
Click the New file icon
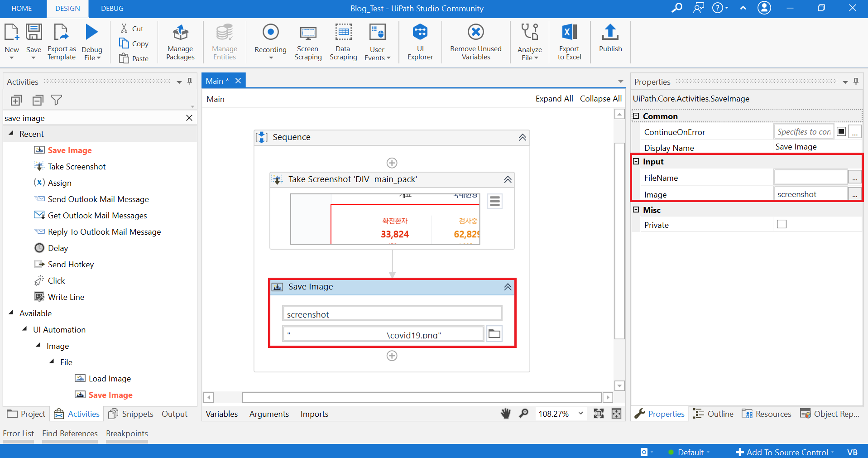point(11,33)
